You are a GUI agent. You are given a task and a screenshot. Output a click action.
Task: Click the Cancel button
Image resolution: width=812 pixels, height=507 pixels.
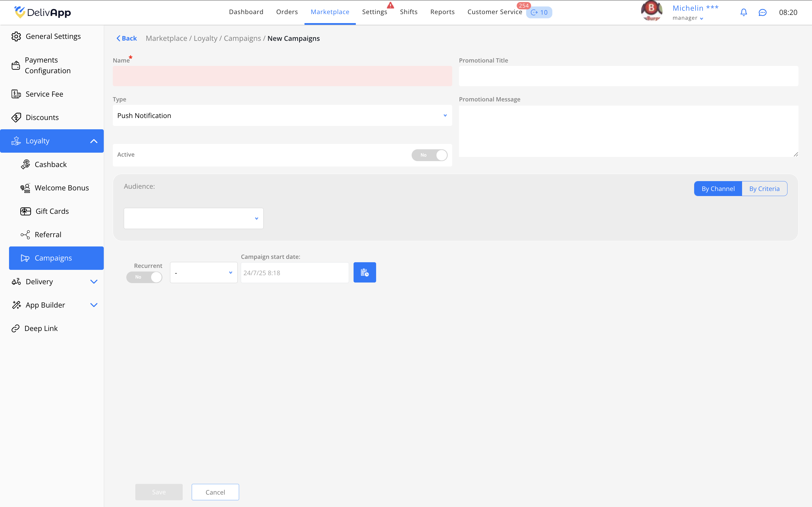(x=215, y=492)
